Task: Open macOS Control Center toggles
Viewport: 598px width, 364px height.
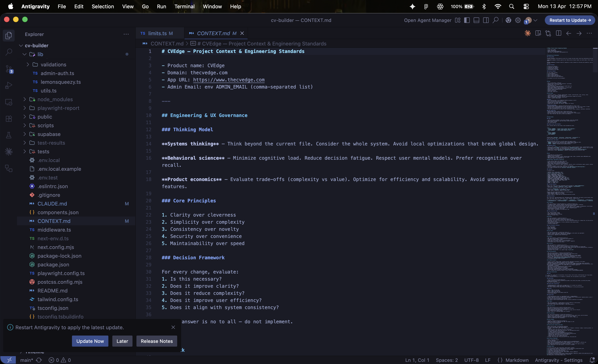Action: click(526, 7)
